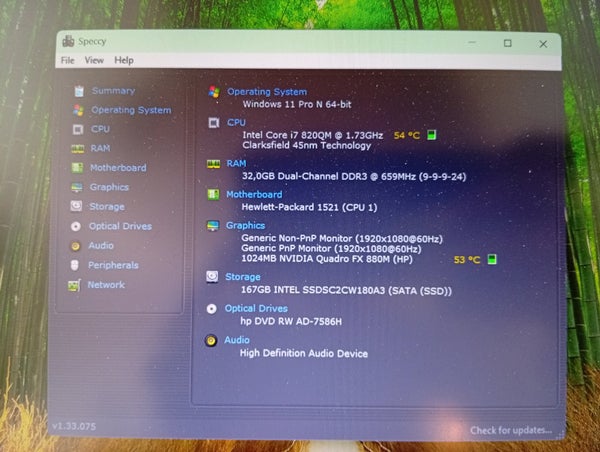Click the Audio heading link in summary
The height and width of the screenshot is (452, 600).
(237, 340)
